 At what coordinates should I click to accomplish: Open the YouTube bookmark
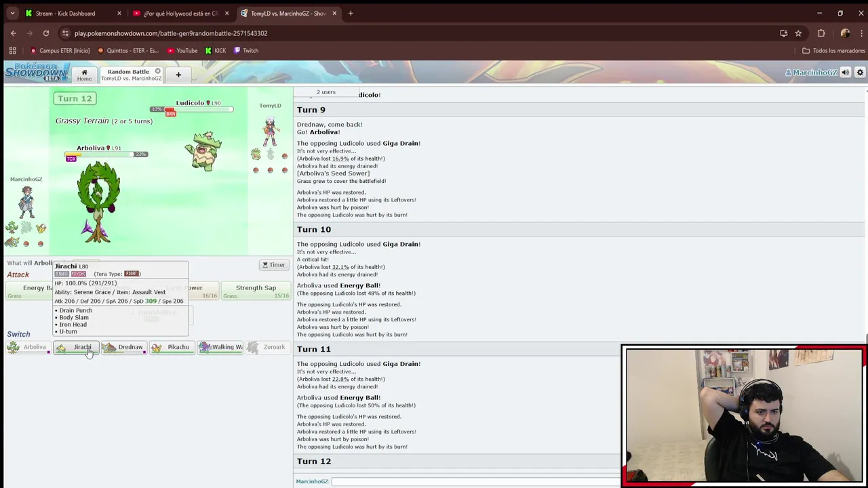[182, 50]
